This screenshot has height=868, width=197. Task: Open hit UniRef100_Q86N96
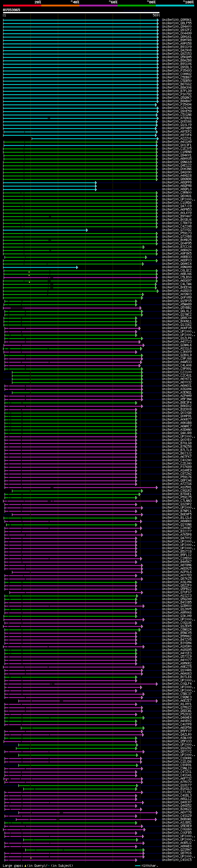tap(177, 179)
